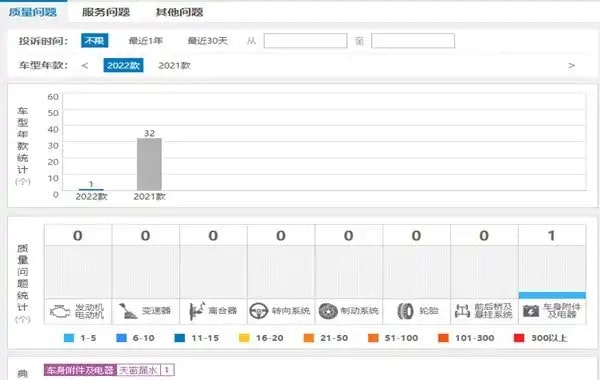
Task: Select the 不限 time filter option
Action: (95, 41)
